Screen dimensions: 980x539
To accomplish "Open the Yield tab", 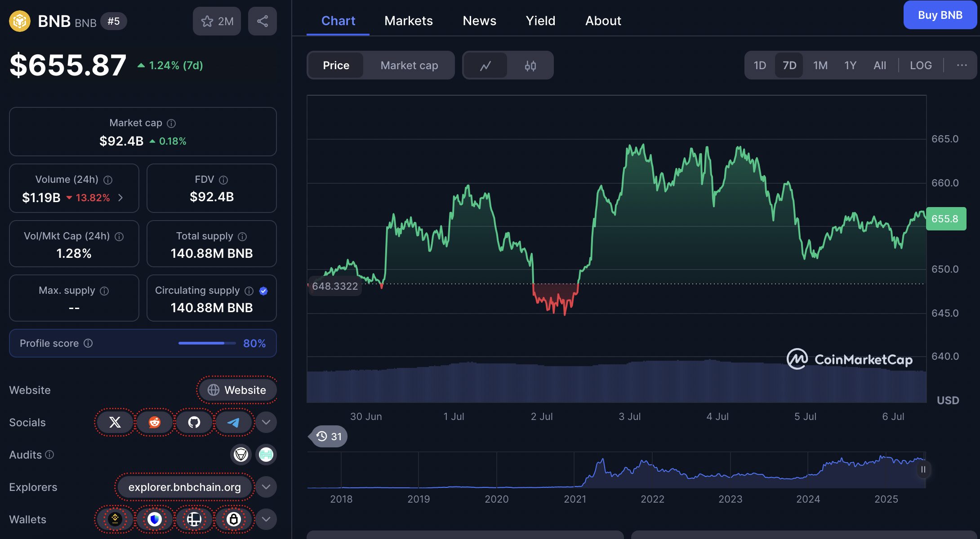I will (x=540, y=21).
